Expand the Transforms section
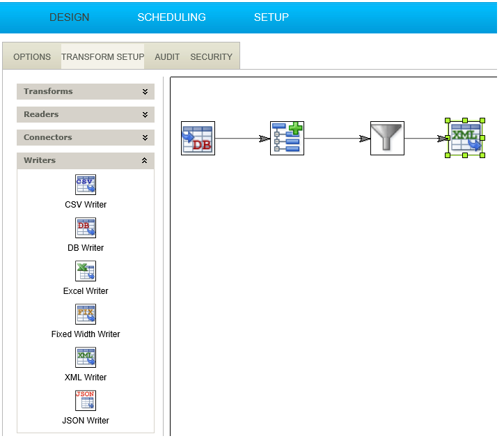Image resolution: width=504 pixels, height=443 pixels. (145, 91)
